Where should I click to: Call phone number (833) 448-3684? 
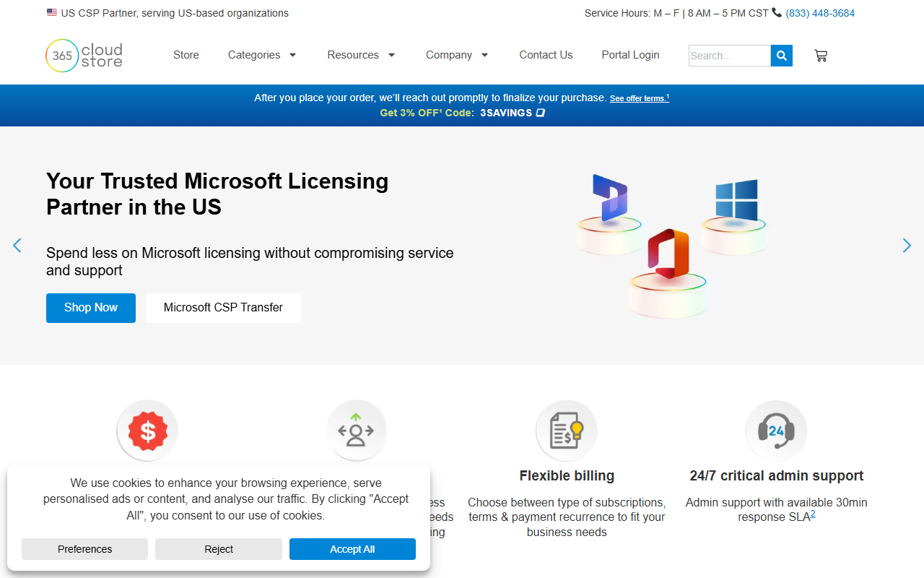[820, 13]
